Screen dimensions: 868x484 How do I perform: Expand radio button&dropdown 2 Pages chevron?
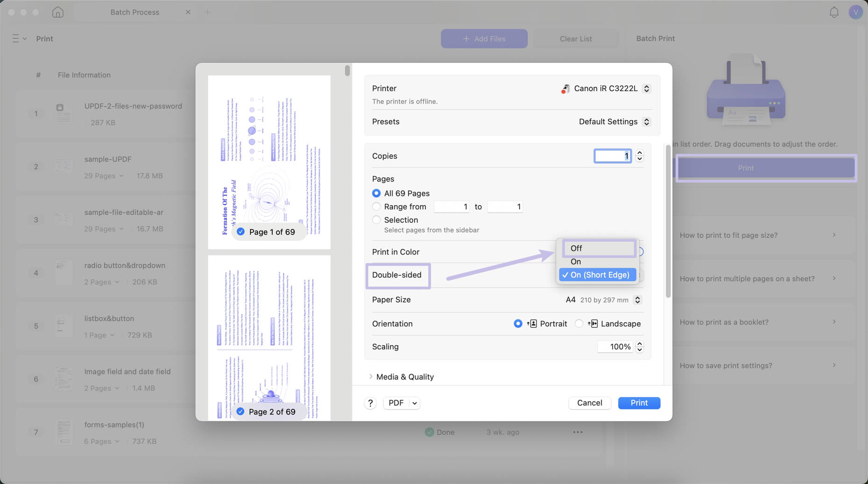pyautogui.click(x=117, y=282)
